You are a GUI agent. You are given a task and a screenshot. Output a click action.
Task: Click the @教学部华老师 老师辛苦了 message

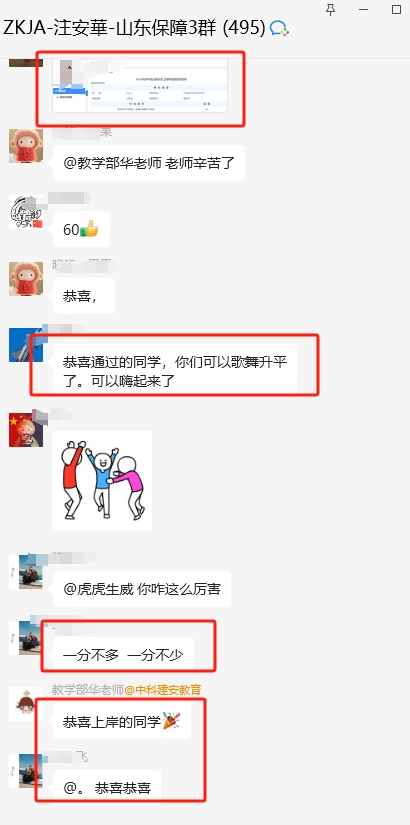click(x=149, y=163)
